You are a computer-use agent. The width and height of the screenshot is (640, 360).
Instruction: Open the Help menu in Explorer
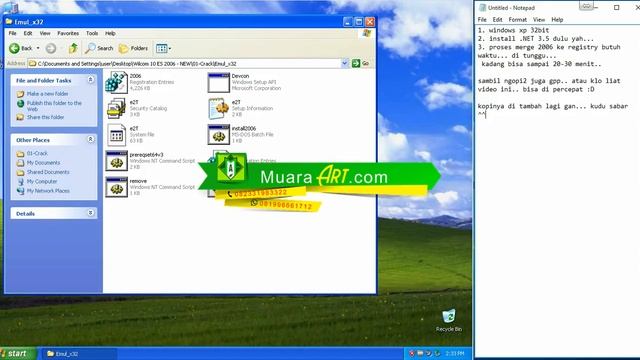[110, 33]
